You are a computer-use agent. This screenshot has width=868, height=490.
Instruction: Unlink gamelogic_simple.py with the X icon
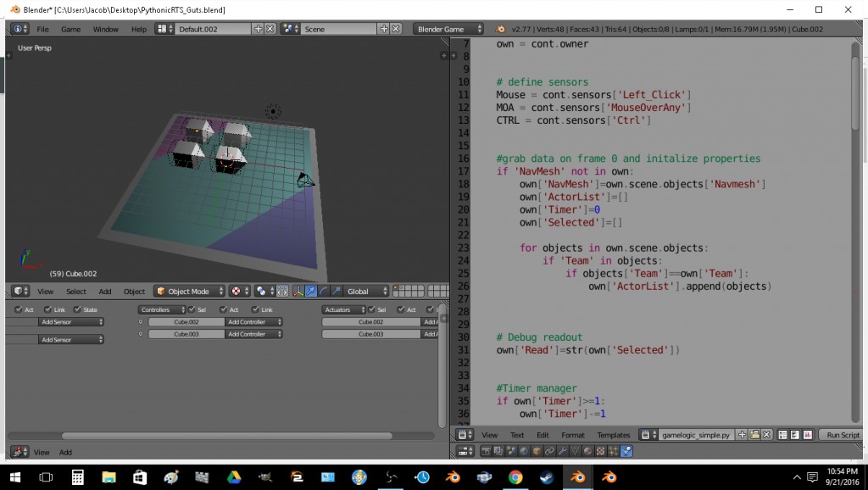click(766, 434)
